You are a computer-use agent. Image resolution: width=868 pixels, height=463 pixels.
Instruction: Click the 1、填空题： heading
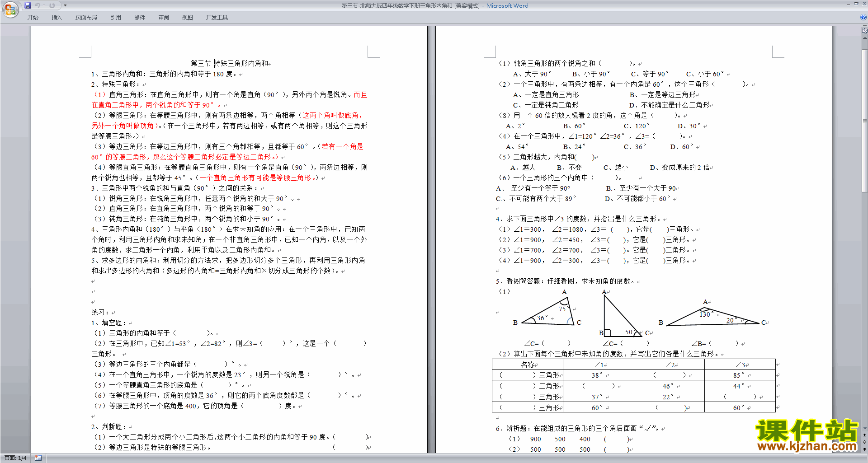tap(109, 323)
